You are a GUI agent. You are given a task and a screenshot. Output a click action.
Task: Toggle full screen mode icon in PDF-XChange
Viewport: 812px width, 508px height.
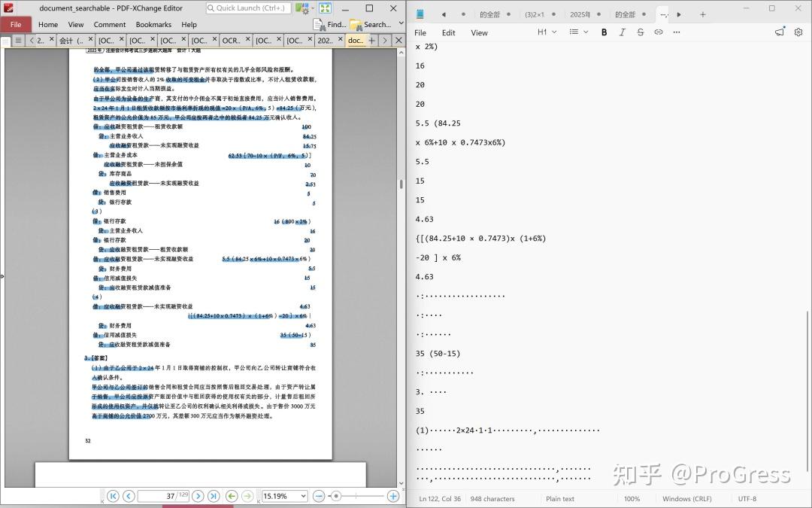(325, 8)
